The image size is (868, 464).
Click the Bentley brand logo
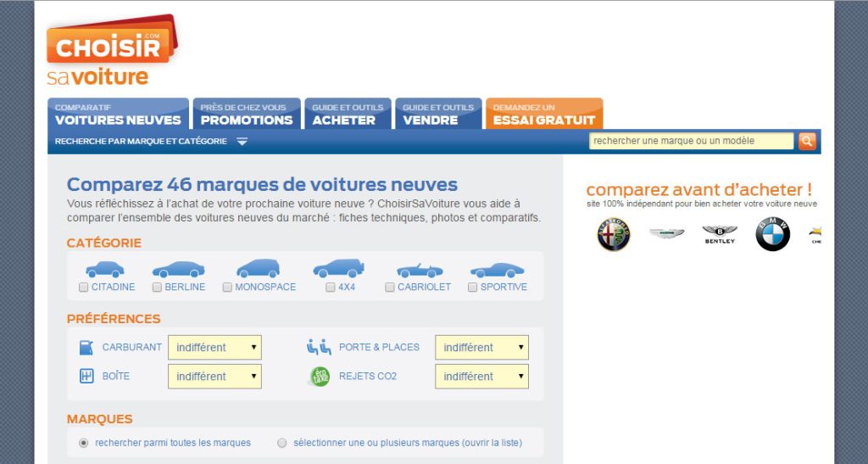[x=720, y=234]
